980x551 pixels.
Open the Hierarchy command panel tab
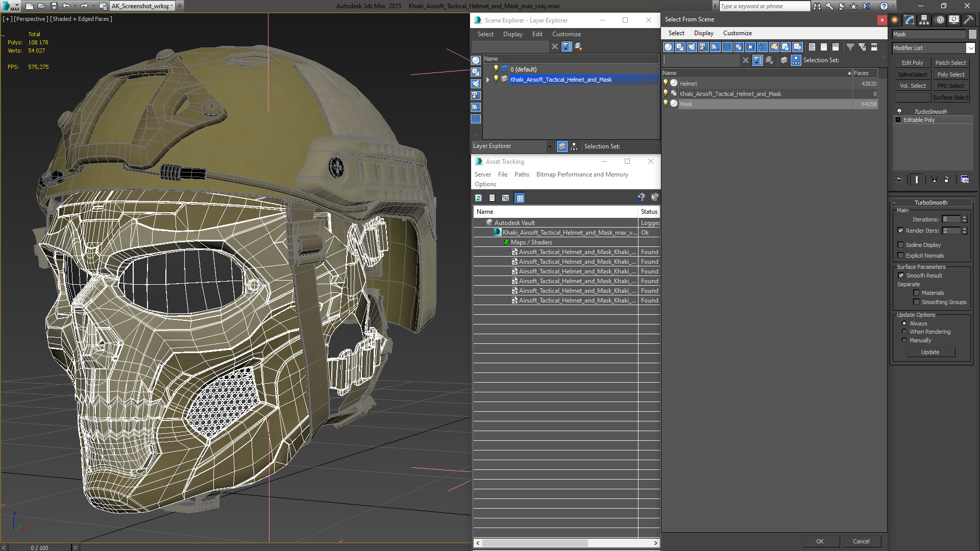click(924, 20)
